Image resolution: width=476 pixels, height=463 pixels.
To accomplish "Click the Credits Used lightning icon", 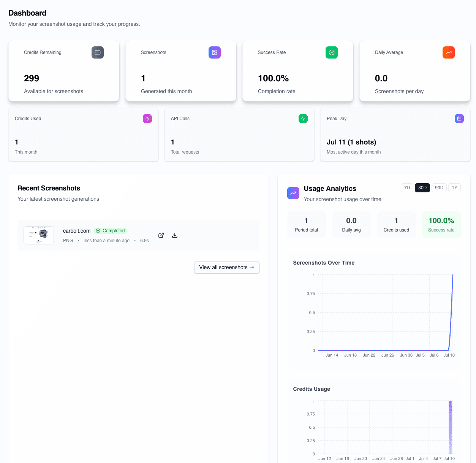I will point(147,119).
